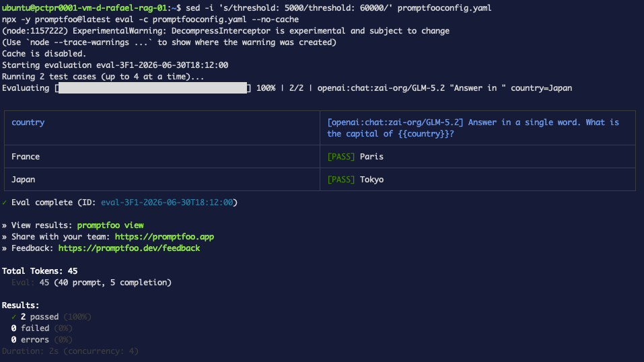Click the green checkmark before Eval complete
The height and width of the screenshot is (362, 644).
(4, 202)
